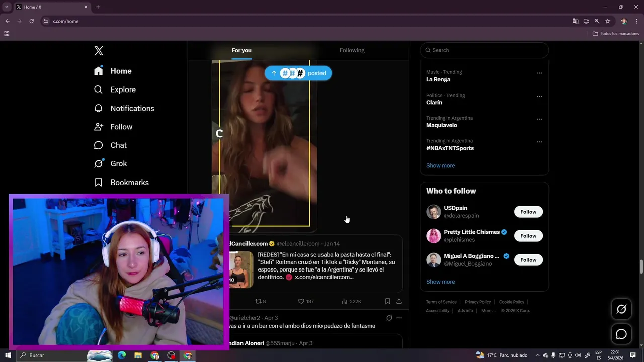Switch to Following tab
The width and height of the screenshot is (644, 362).
(x=352, y=50)
